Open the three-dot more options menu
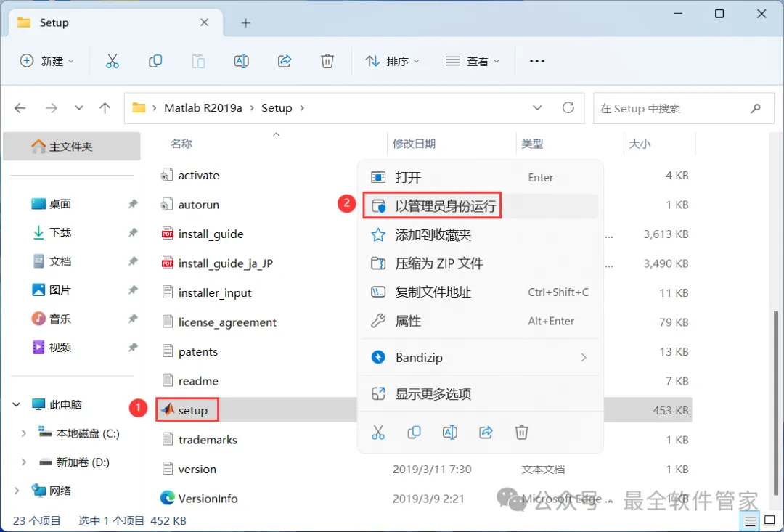784x532 pixels. (536, 61)
